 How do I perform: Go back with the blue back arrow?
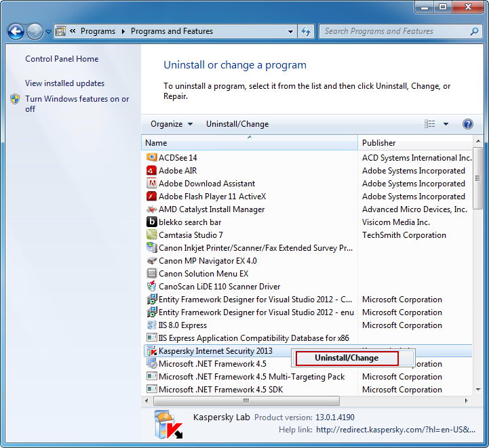pos(16,31)
